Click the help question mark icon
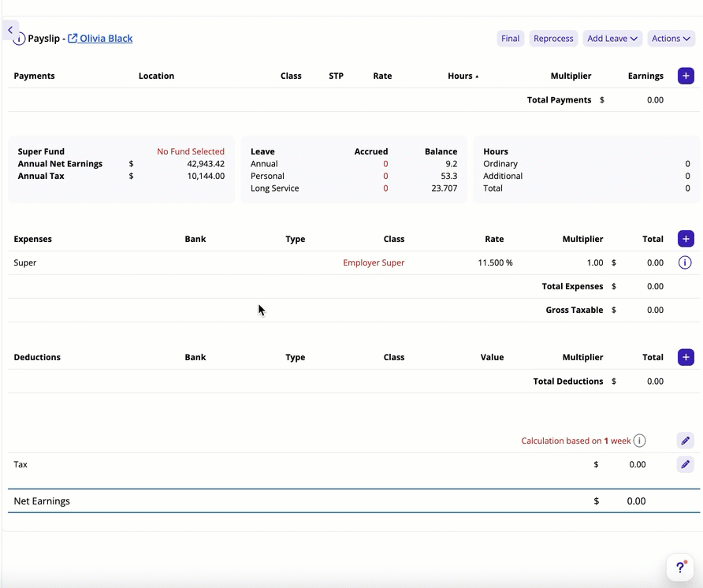Screen dimensions: 703x588 [x=680, y=568]
